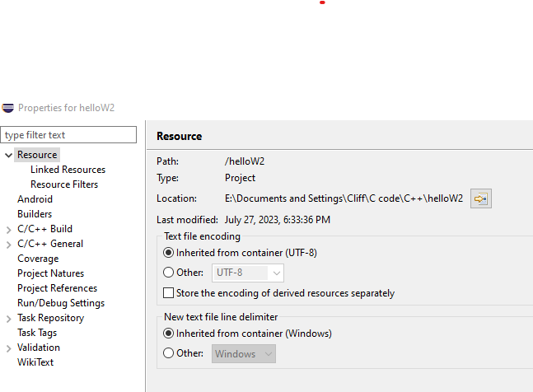The width and height of the screenshot is (533, 392).
Task: Choose Other line delimiter radio button
Action: click(168, 353)
